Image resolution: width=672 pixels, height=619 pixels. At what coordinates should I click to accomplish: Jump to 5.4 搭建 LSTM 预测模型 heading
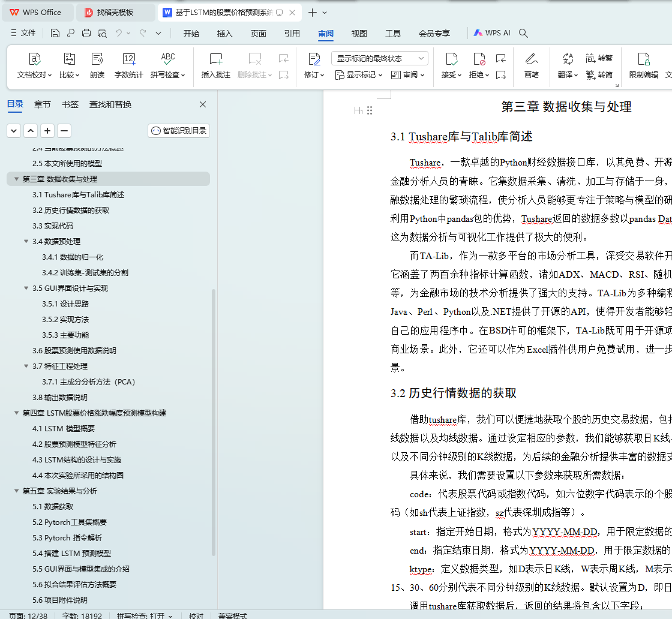pyautogui.click(x=71, y=554)
